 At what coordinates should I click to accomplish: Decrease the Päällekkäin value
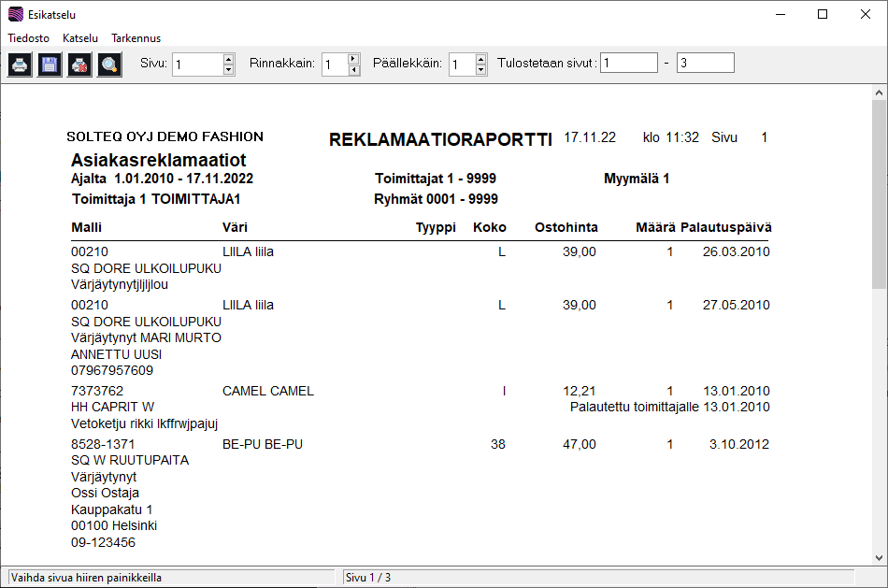tap(480, 70)
